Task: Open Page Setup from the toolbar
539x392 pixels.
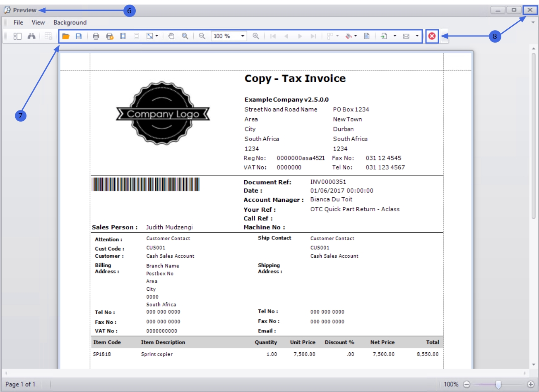Action: tap(123, 36)
